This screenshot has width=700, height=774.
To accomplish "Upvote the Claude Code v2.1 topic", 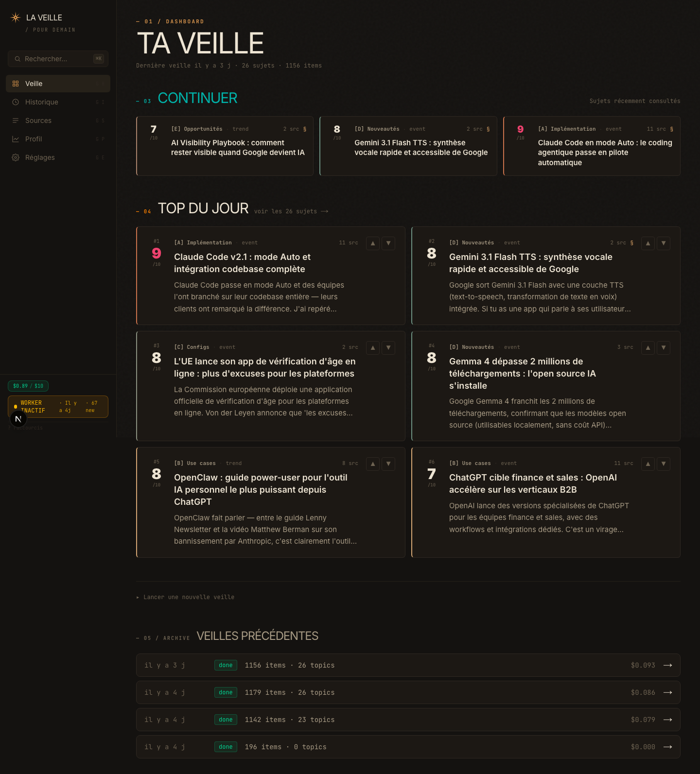I will pyautogui.click(x=372, y=243).
